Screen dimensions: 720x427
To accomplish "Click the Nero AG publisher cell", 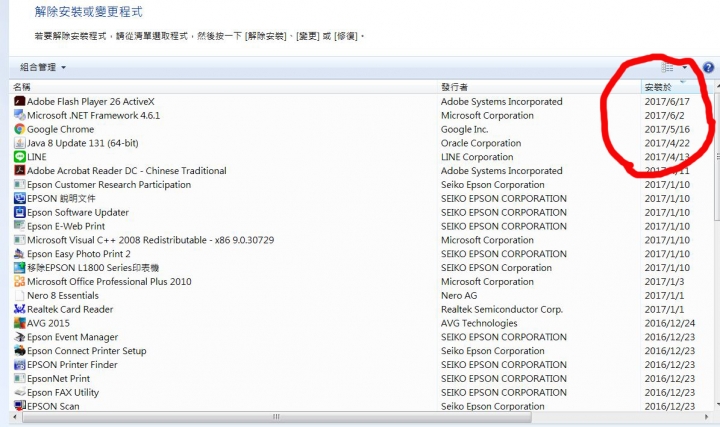I will click(459, 295).
